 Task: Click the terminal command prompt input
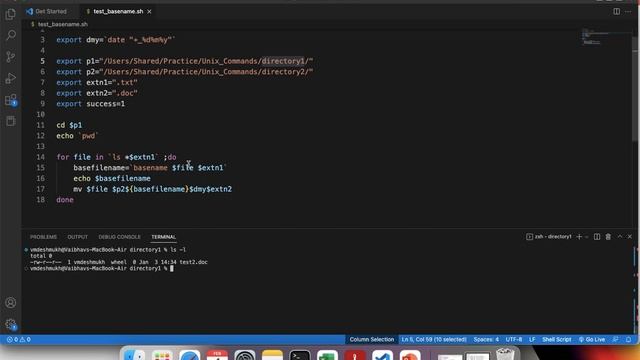click(x=172, y=269)
